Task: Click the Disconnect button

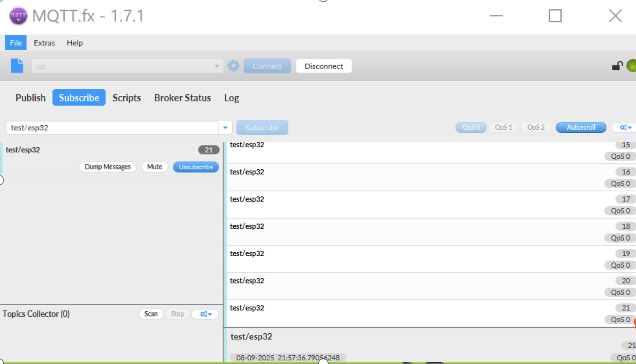Action: [324, 66]
